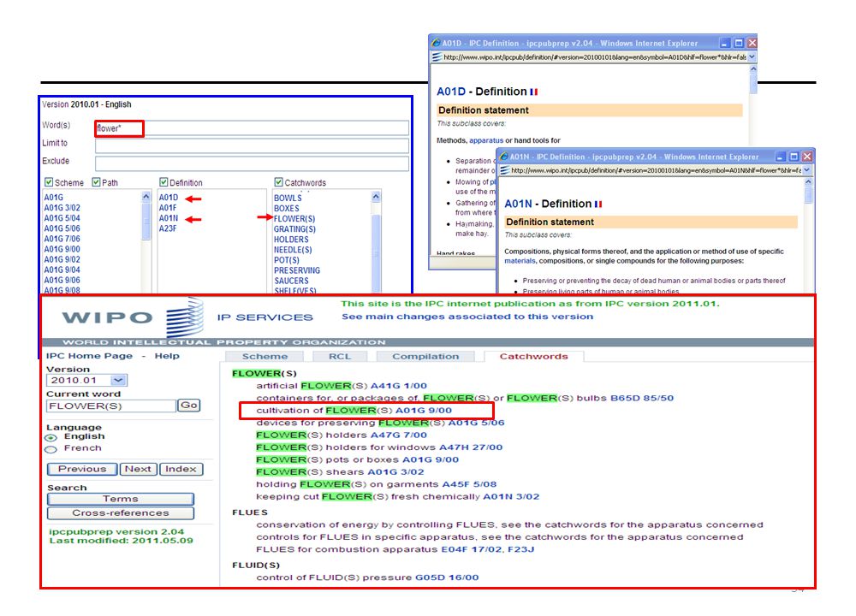Screen dimensions: 856x616
Task: Open the Help link
Action: coord(167,356)
